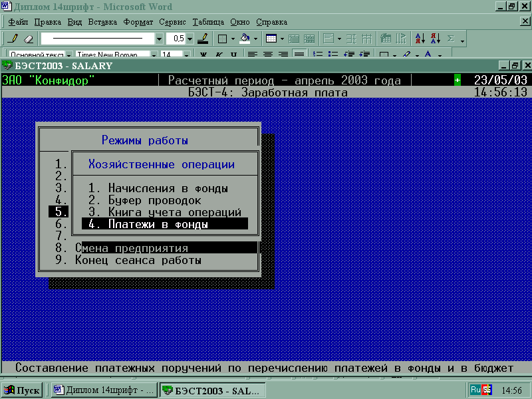The width and height of the screenshot is (532, 399).
Task: Close the Word document with menu-bar X
Action: point(525,21)
